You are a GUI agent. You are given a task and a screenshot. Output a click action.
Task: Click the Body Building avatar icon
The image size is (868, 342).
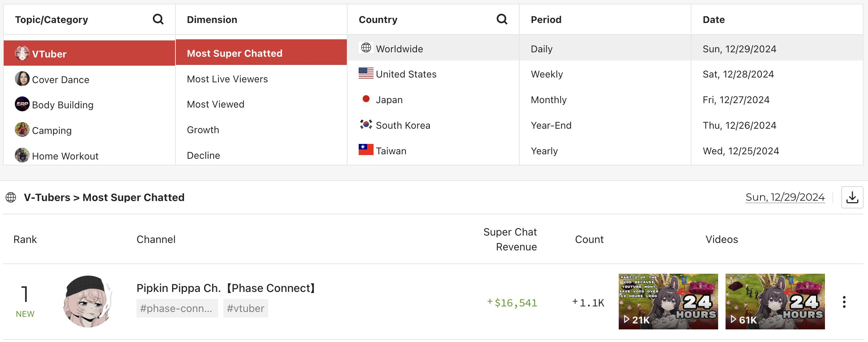click(22, 104)
